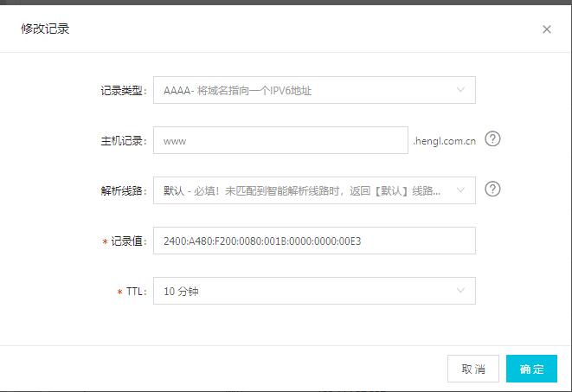Image resolution: width=572 pixels, height=392 pixels.
Task: Click the .hengl.com.cn domain suffix text
Action: coord(444,141)
